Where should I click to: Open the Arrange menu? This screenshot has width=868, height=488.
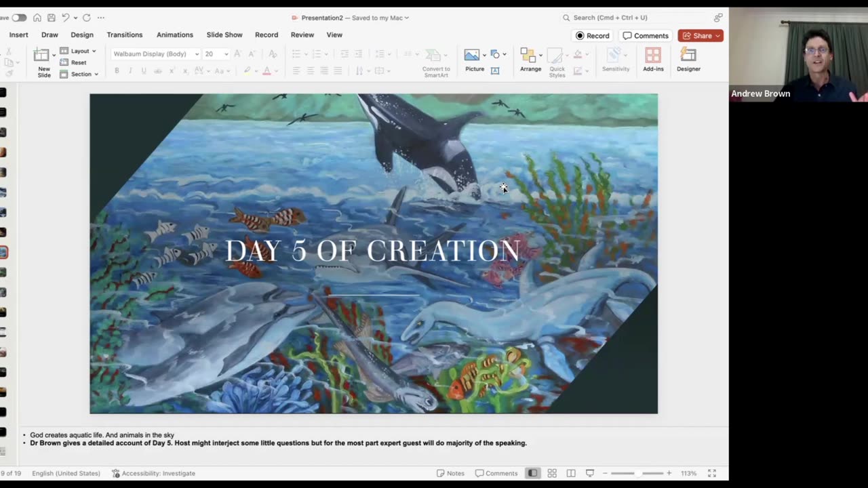(530, 60)
